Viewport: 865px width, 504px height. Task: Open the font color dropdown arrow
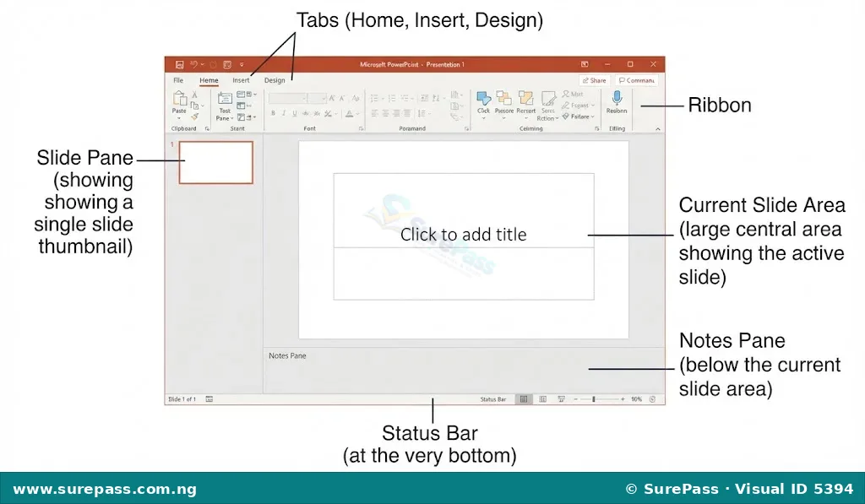pos(358,114)
